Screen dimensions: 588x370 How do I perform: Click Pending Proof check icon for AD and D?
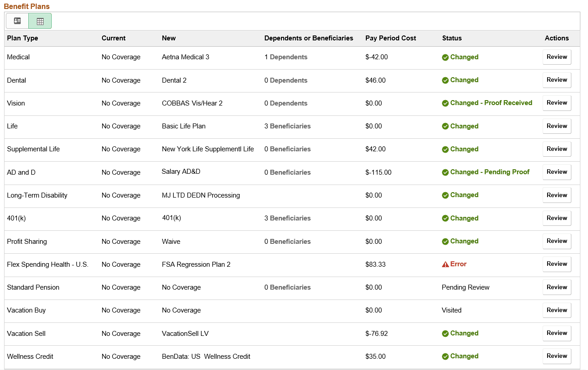(x=445, y=172)
